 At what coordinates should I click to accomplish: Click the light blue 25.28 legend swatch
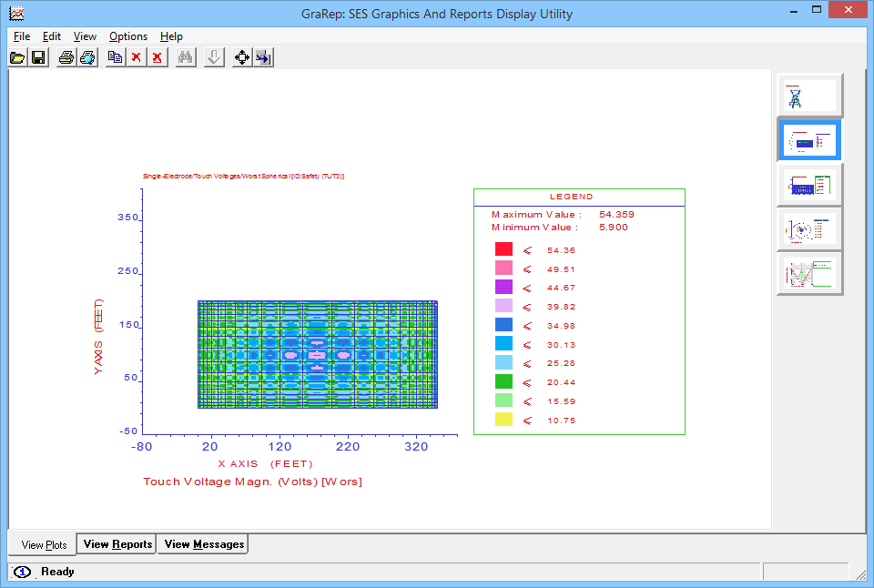(x=503, y=363)
